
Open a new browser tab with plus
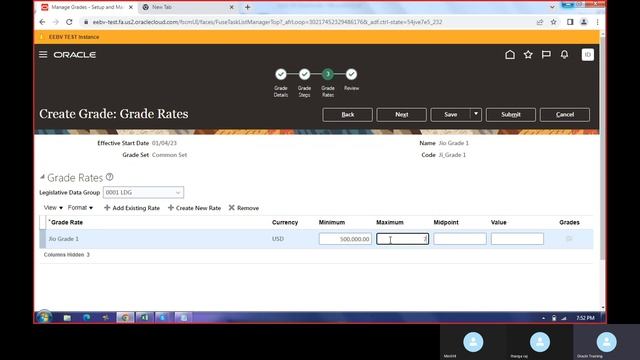point(247,7)
